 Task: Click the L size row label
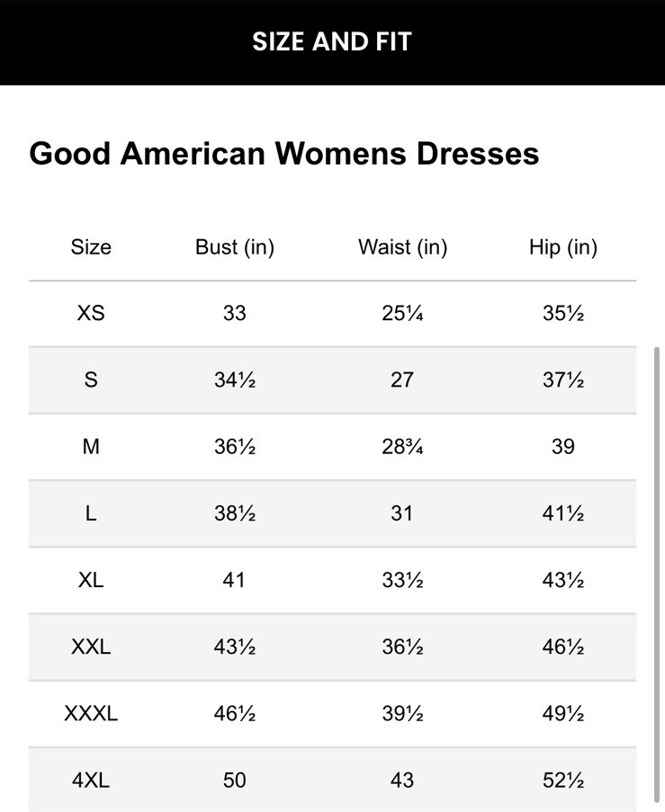pyautogui.click(x=91, y=513)
